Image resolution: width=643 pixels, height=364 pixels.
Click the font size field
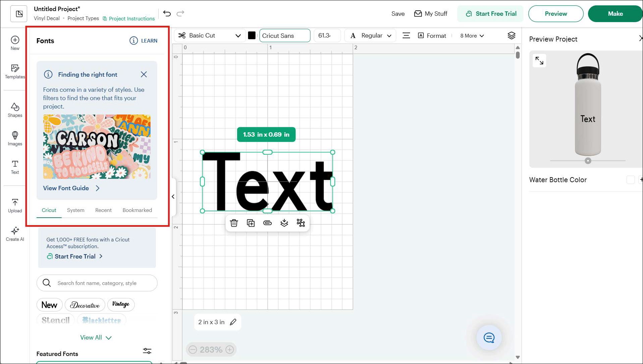tap(327, 35)
